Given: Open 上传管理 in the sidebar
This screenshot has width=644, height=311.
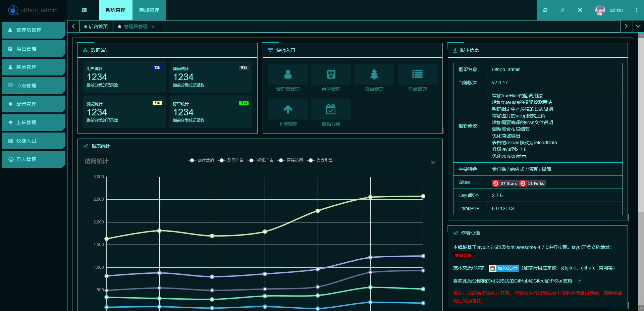Looking at the screenshot, I should tap(34, 122).
